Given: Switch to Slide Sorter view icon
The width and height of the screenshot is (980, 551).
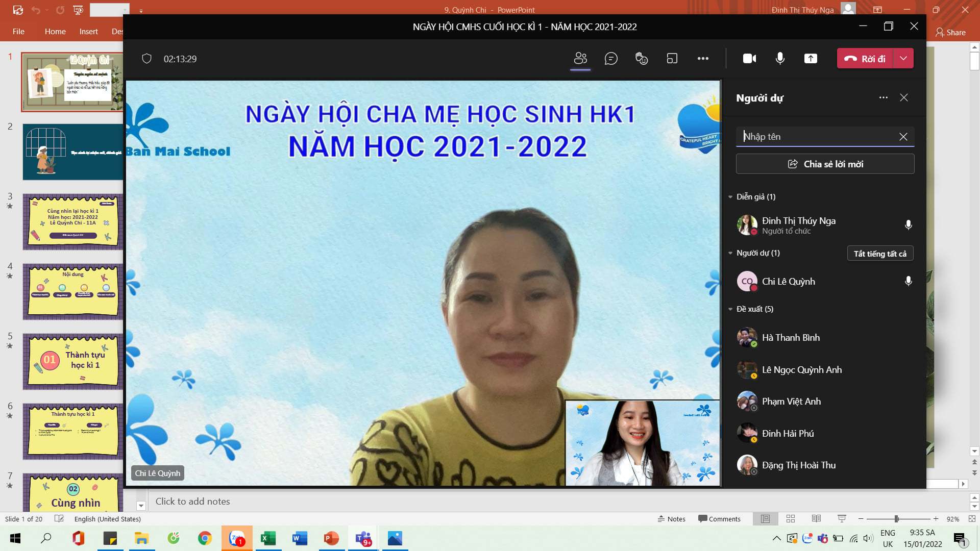Looking at the screenshot, I should (791, 519).
